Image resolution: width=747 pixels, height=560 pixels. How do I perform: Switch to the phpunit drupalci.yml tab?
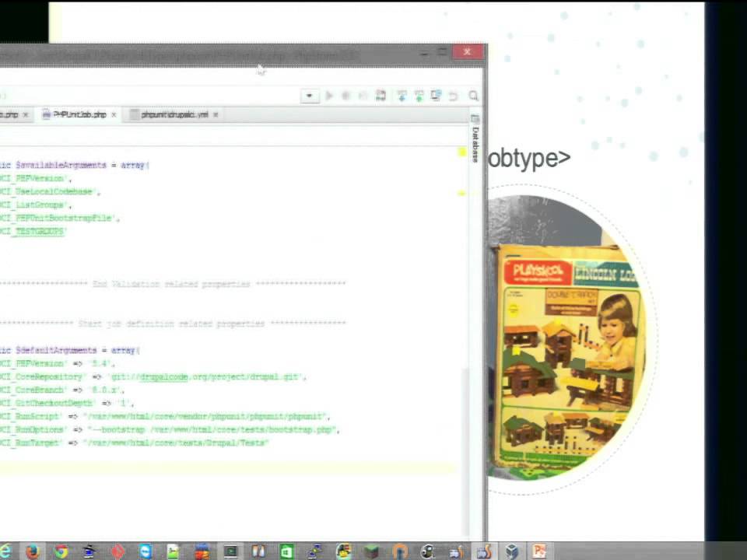[174, 115]
